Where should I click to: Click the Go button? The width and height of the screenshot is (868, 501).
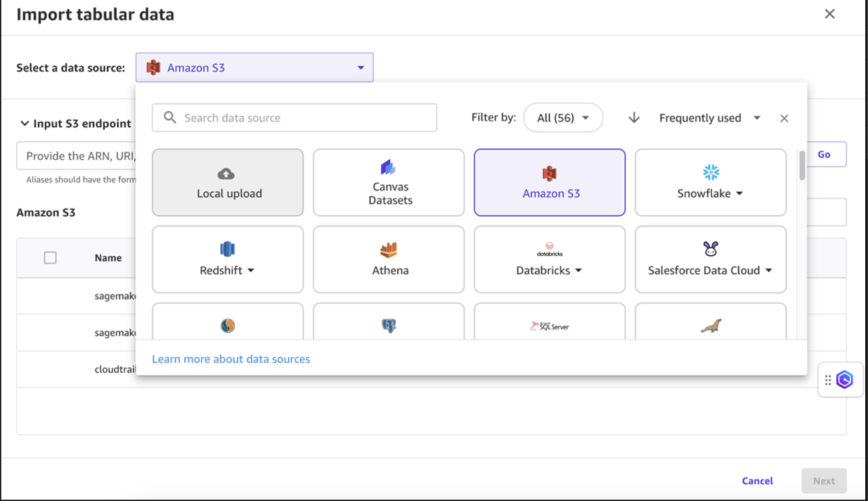825,154
